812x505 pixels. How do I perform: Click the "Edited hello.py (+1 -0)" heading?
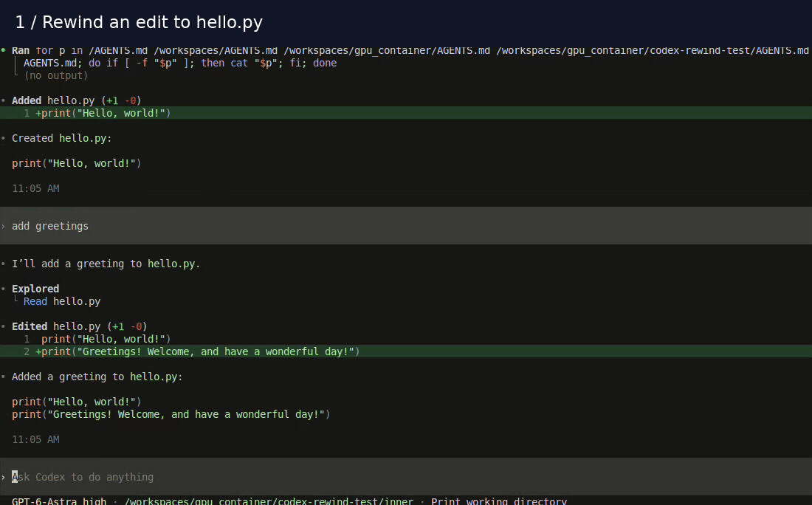click(79, 326)
